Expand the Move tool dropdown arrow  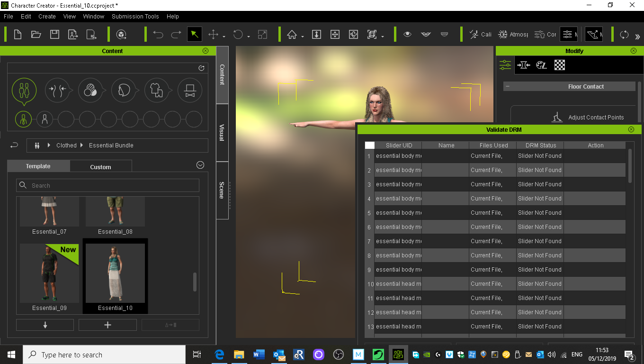coord(224,36)
